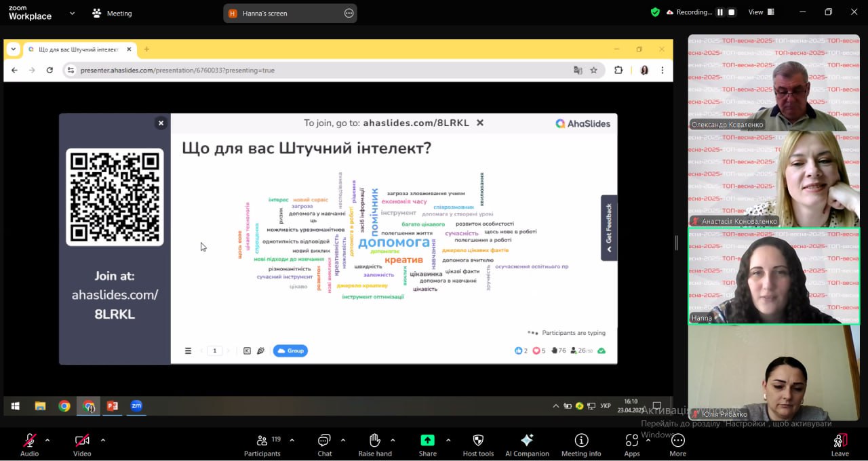Image resolution: width=868 pixels, height=461 pixels.
Task: Dismiss the 'To join' banner
Action: [479, 123]
